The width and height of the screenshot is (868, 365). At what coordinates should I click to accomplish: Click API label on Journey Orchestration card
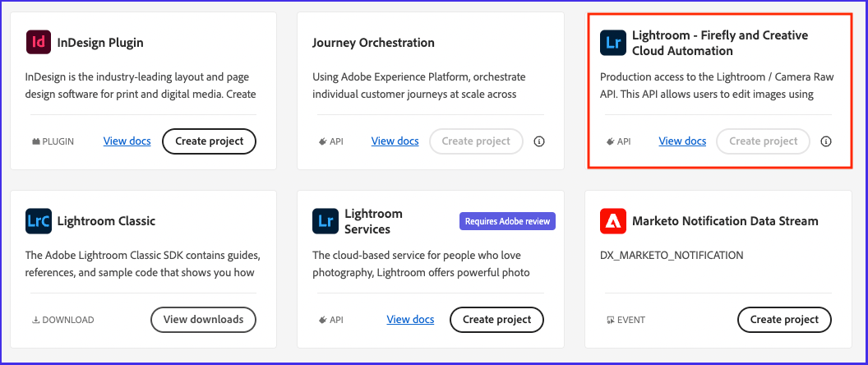(x=336, y=141)
